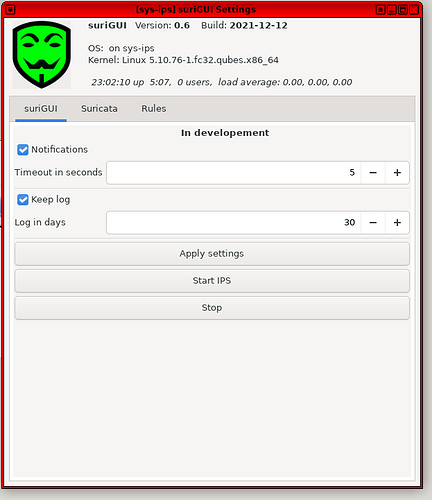This screenshot has height=500, width=432.
Task: Click the green mask suriGUI logo
Action: [x=42, y=55]
